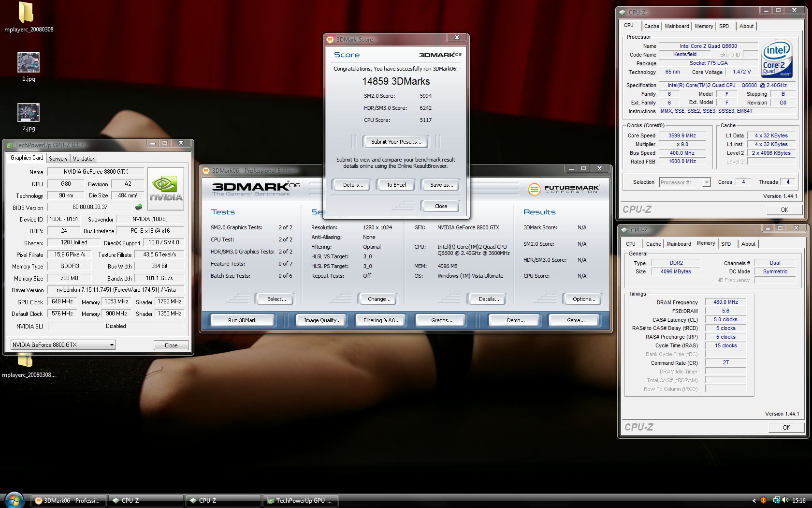Click the taskbar clock showing 15:16
Screen dimensions: 812x508
[x=799, y=501]
